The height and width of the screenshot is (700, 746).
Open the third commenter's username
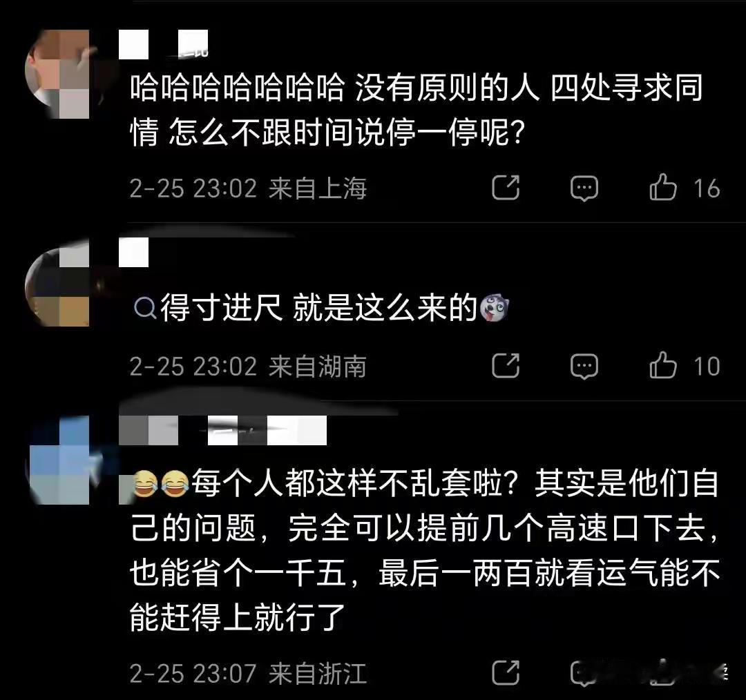click(222, 430)
